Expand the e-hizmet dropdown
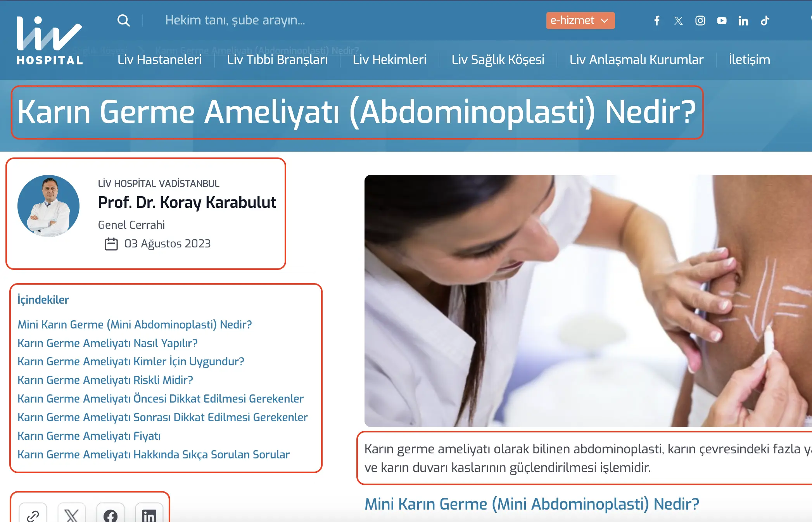Image resolution: width=812 pixels, height=522 pixels. 580,21
